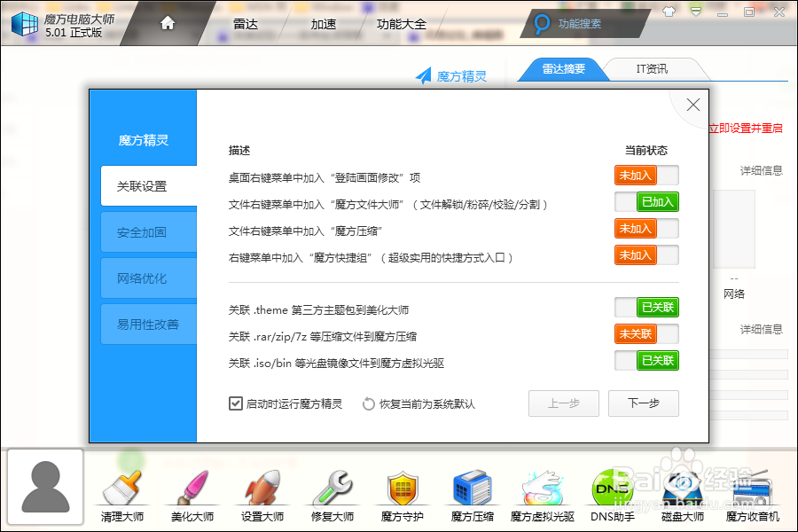Click the 下一步 button
Screen dimensions: 798x532
pos(644,403)
